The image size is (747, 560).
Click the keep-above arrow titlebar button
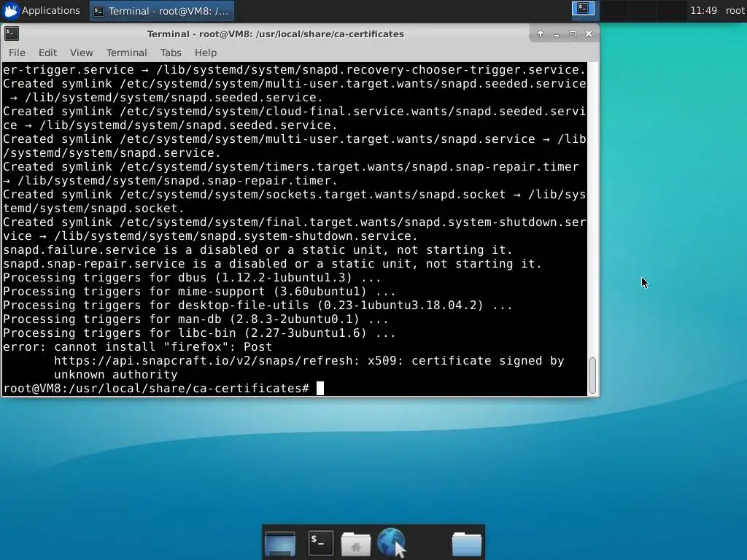541,34
